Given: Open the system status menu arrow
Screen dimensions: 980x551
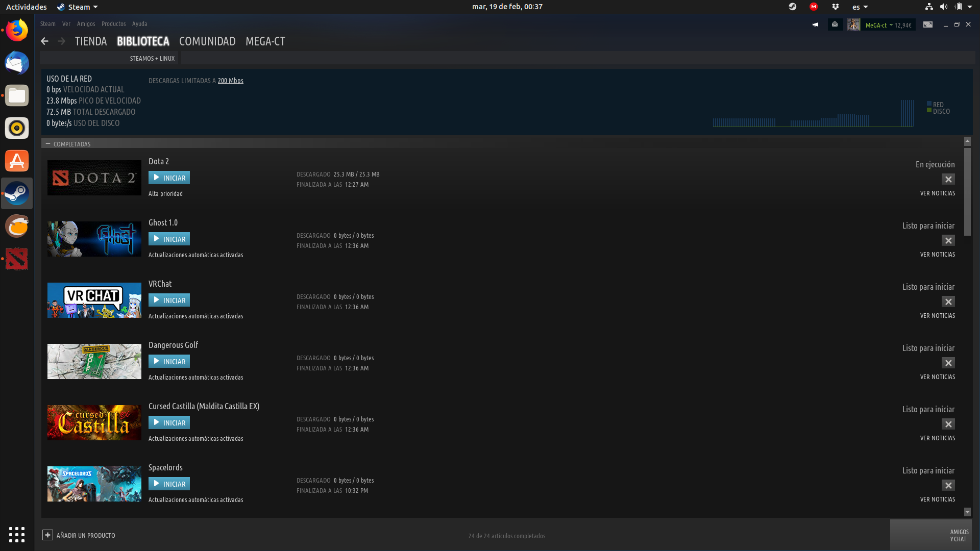Looking at the screenshot, I should click(x=970, y=7).
